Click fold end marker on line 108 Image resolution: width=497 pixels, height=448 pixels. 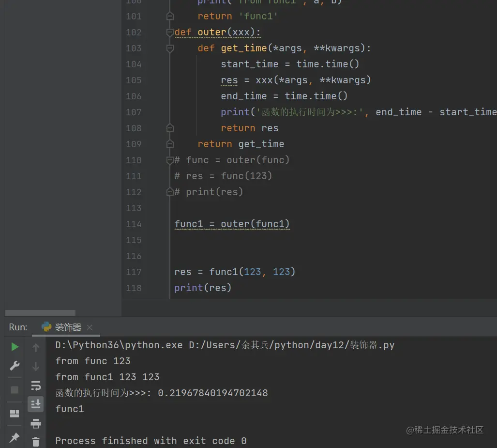click(170, 128)
